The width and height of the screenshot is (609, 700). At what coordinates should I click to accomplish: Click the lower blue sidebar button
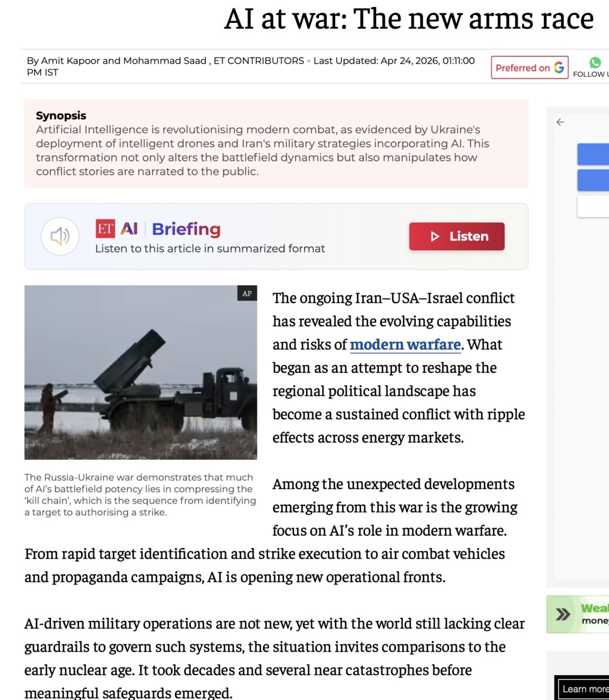[593, 181]
